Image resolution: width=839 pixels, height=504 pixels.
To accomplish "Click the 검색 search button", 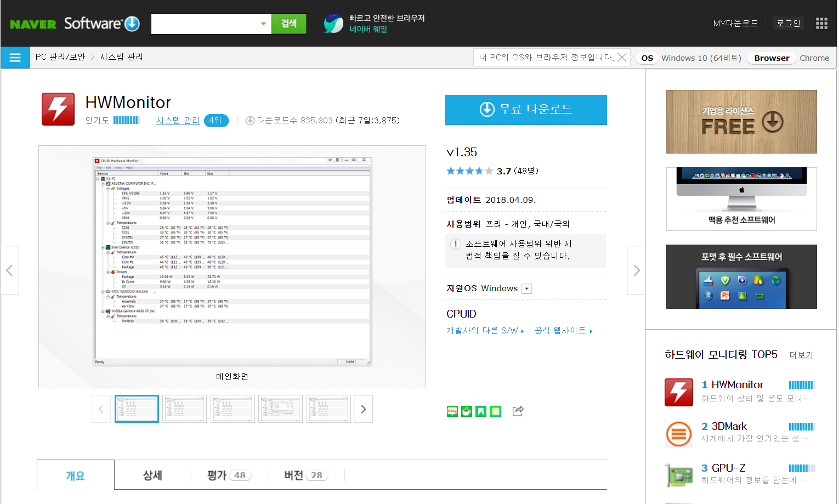I will coord(289,24).
